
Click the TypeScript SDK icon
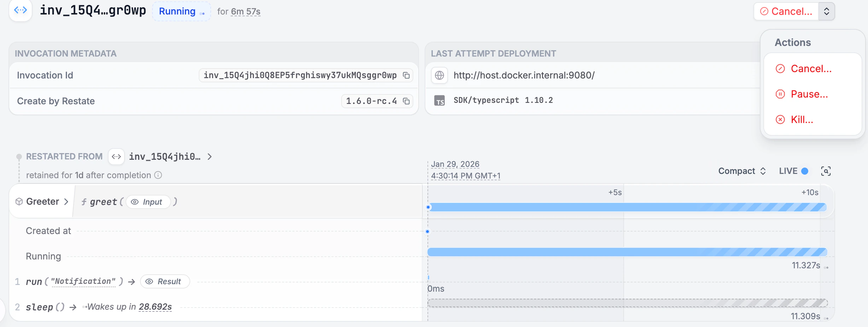click(x=439, y=100)
